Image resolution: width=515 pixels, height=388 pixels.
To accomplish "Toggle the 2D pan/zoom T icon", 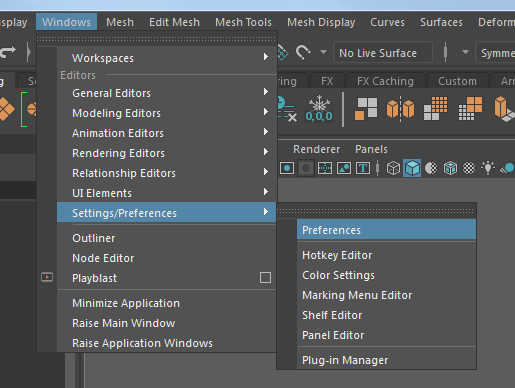I will [x=363, y=168].
